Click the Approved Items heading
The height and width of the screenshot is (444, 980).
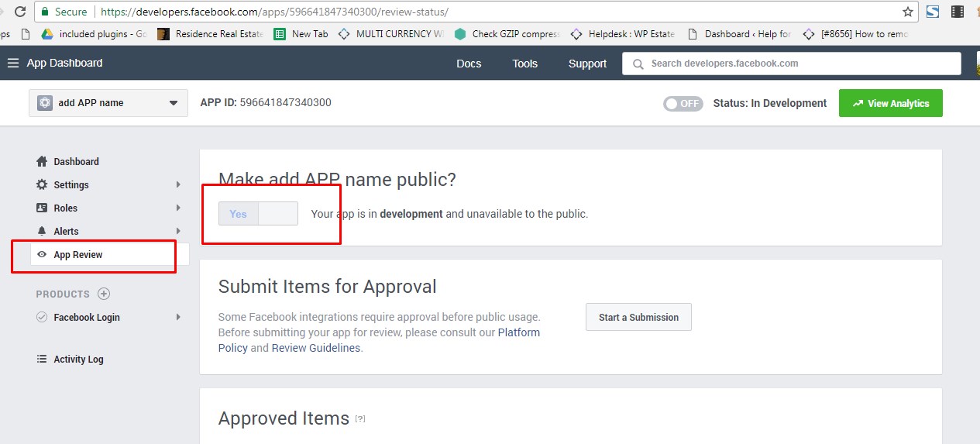pos(284,418)
